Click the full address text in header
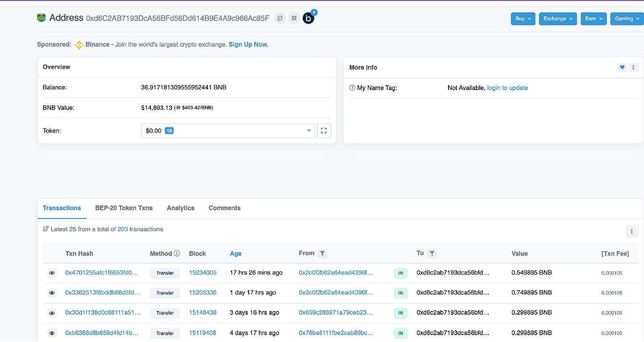Viewport: 644px width, 342px height. pyautogui.click(x=178, y=18)
